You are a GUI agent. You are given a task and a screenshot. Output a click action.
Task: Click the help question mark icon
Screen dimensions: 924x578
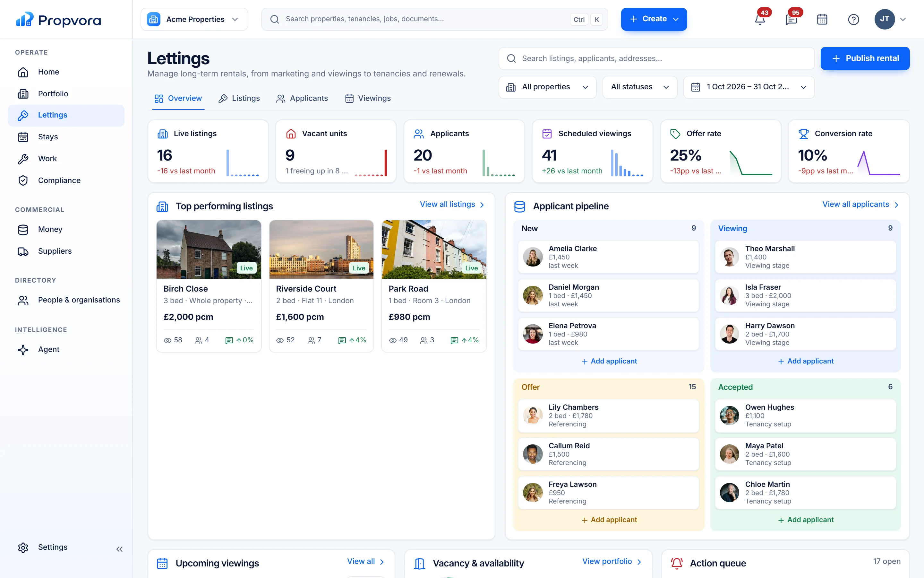pos(853,19)
